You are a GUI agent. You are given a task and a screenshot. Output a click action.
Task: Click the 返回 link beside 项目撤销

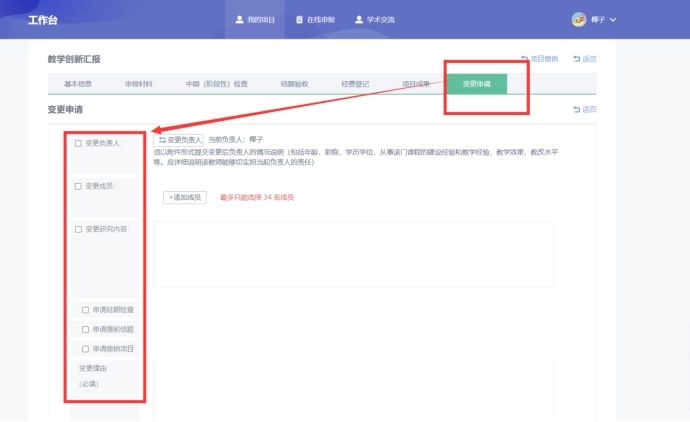(x=584, y=60)
